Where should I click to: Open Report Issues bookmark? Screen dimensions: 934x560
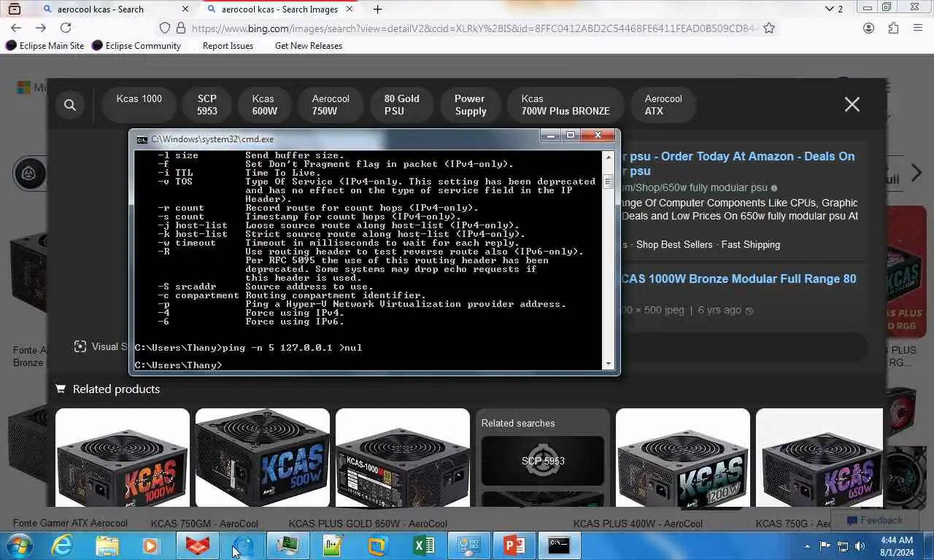228,45
